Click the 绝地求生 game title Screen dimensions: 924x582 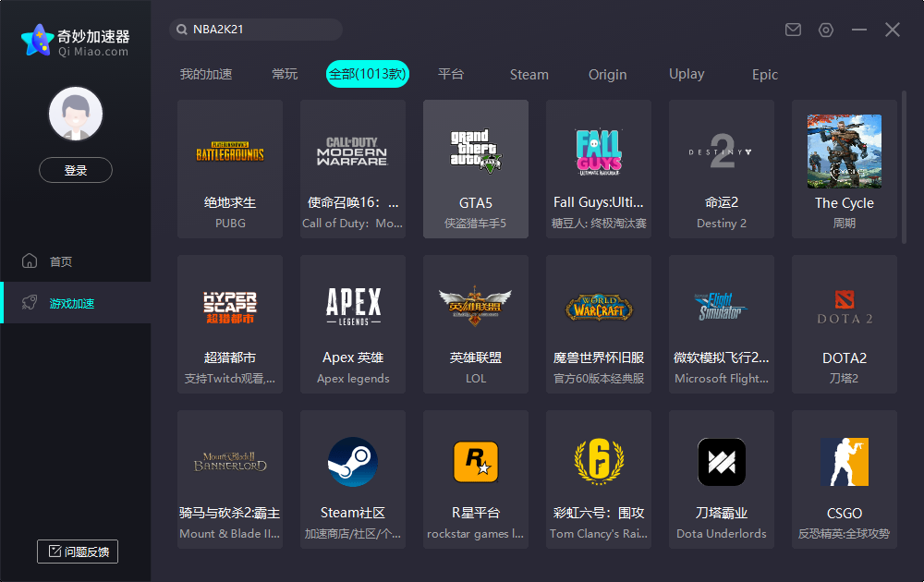[230, 202]
